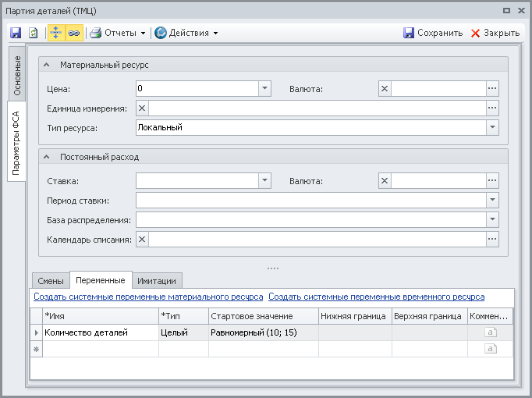This screenshot has height=398, width=532.
Task: Click the new row asterisk marker
Action: [37, 349]
